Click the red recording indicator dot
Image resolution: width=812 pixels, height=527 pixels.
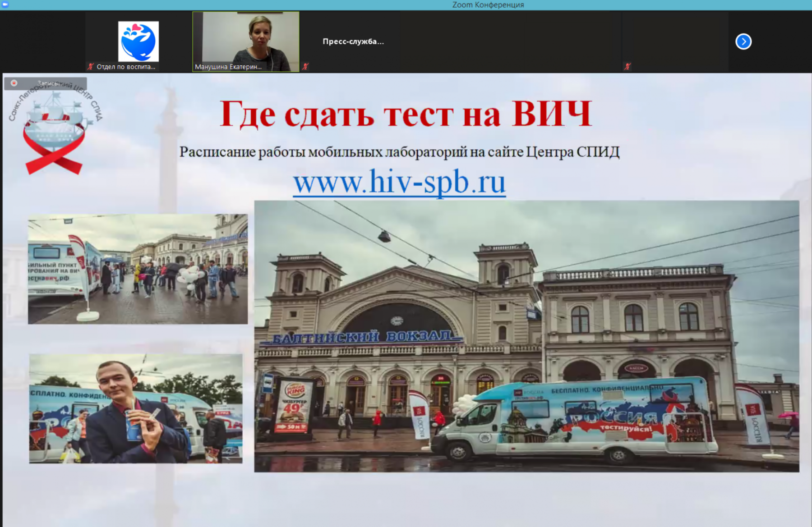click(x=14, y=83)
